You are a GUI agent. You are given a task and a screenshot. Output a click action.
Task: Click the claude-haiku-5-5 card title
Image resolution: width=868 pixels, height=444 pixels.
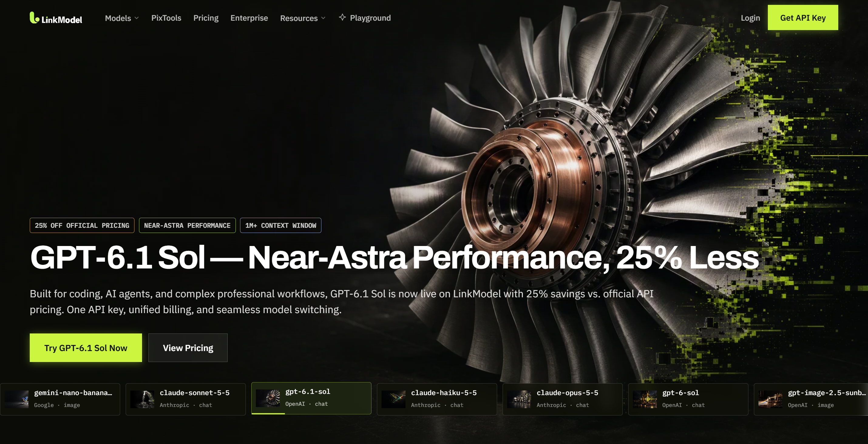click(x=443, y=393)
